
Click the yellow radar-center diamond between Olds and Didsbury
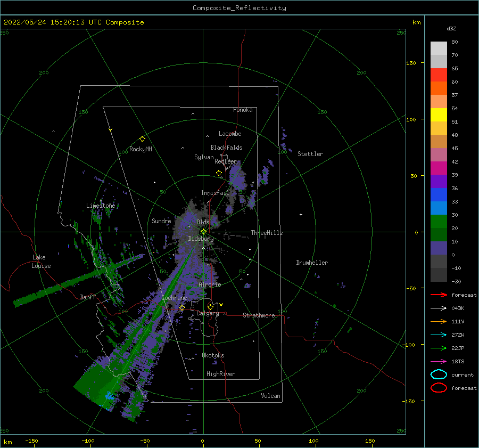[x=203, y=232]
